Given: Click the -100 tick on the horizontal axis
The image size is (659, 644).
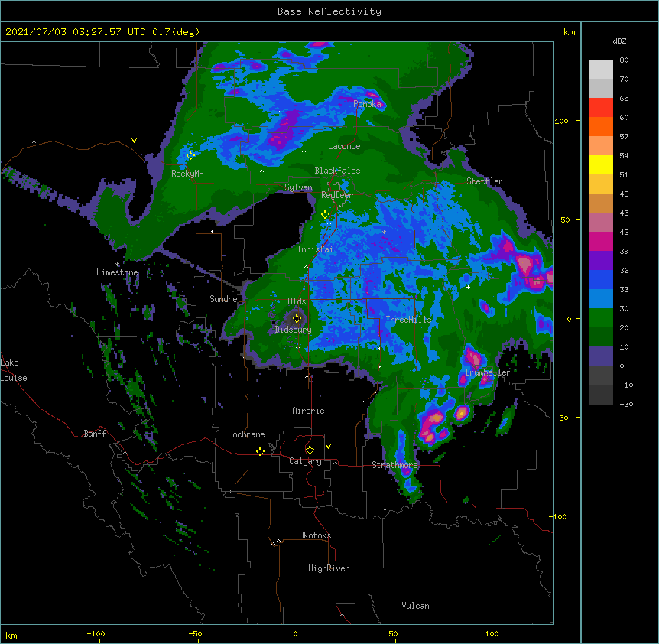Looking at the screenshot, I should coord(96,633).
